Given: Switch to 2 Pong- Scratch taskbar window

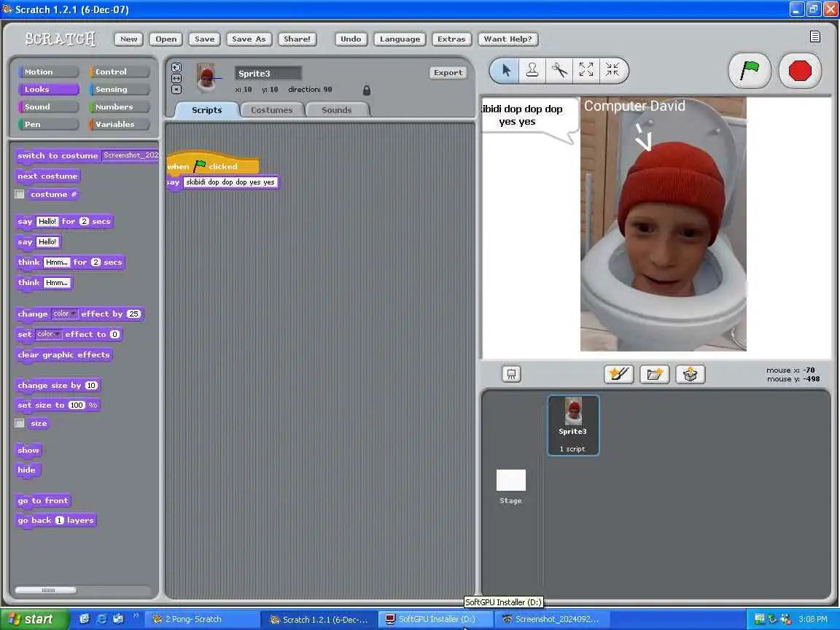Looking at the screenshot, I should pos(201,619).
